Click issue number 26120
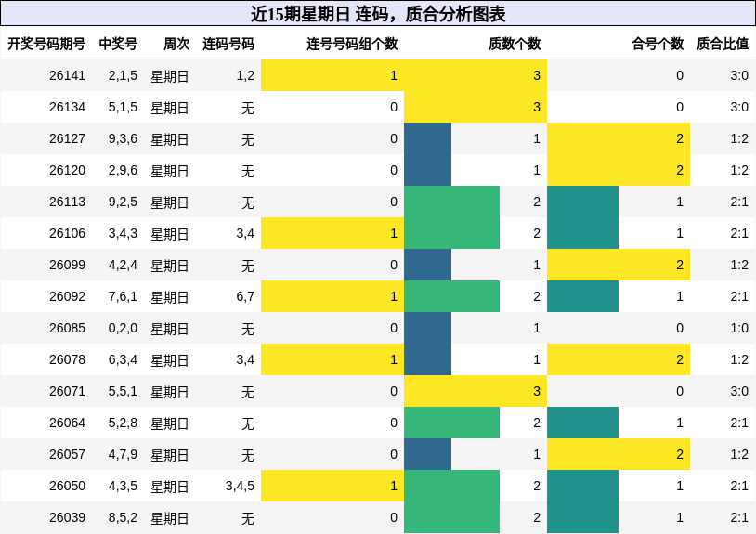 [x=67, y=170]
